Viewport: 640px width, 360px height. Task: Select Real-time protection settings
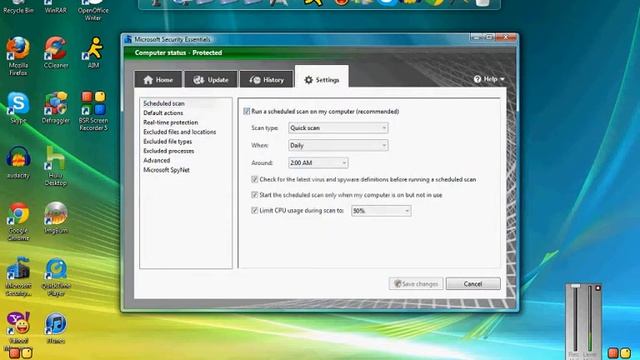(x=170, y=122)
